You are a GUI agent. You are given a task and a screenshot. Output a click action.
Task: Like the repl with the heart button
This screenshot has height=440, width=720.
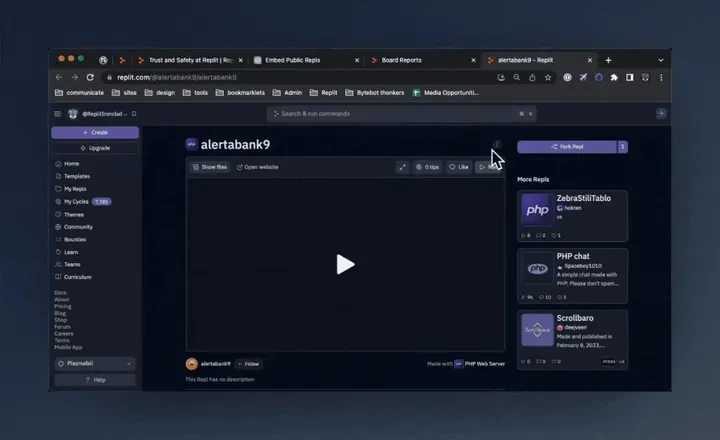tap(459, 167)
